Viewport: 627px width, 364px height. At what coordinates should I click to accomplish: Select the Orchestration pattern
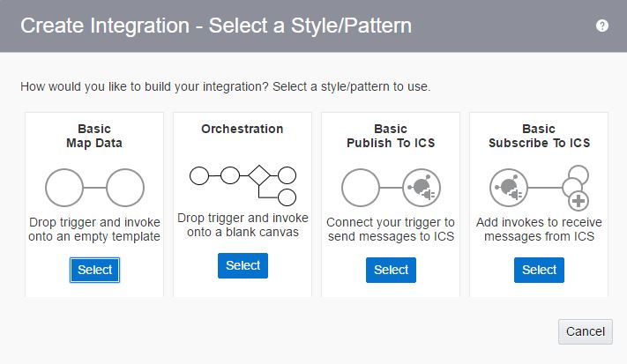(243, 265)
